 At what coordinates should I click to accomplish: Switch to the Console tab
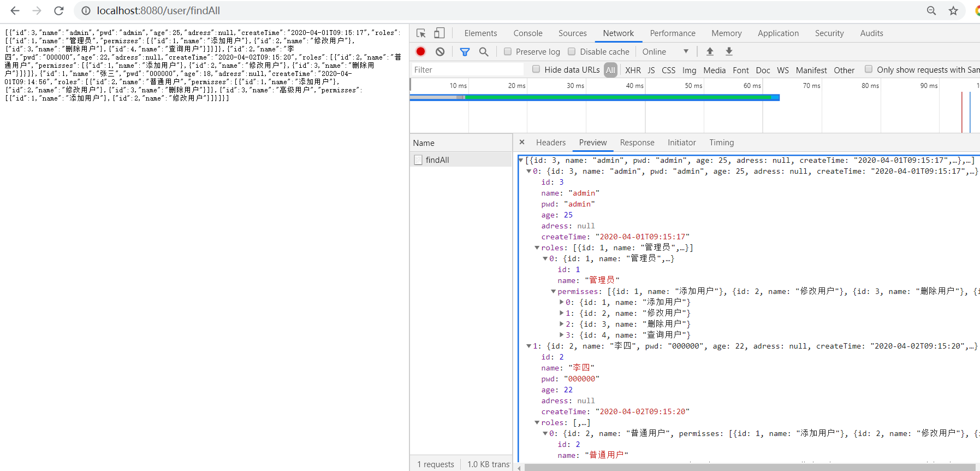pyautogui.click(x=528, y=33)
